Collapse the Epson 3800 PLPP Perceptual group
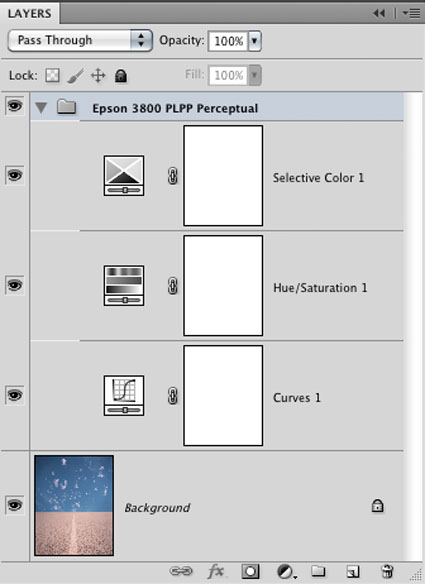Image resolution: width=425 pixels, height=584 pixels. point(41,108)
